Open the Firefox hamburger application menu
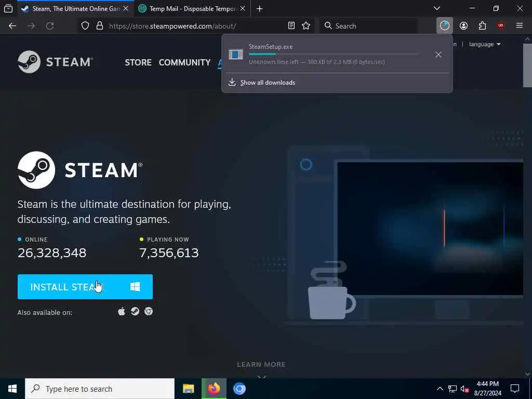 pyautogui.click(x=520, y=26)
